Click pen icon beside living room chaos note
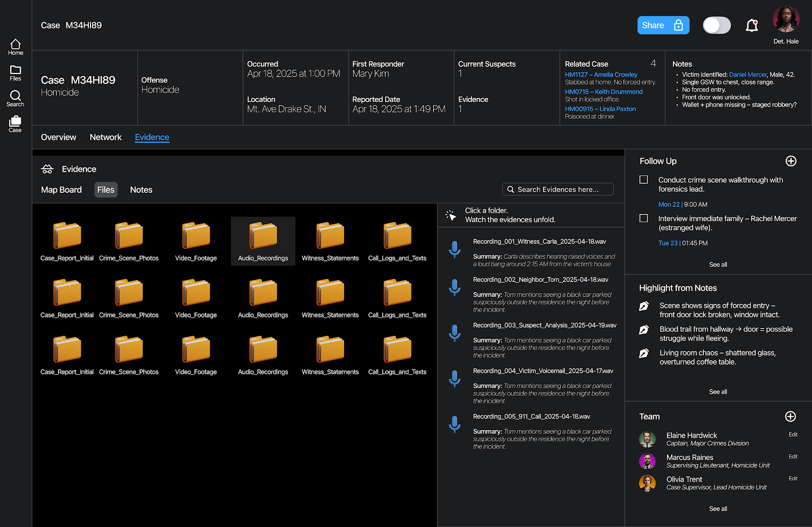Screen dimensions: 812x527 [644, 353]
